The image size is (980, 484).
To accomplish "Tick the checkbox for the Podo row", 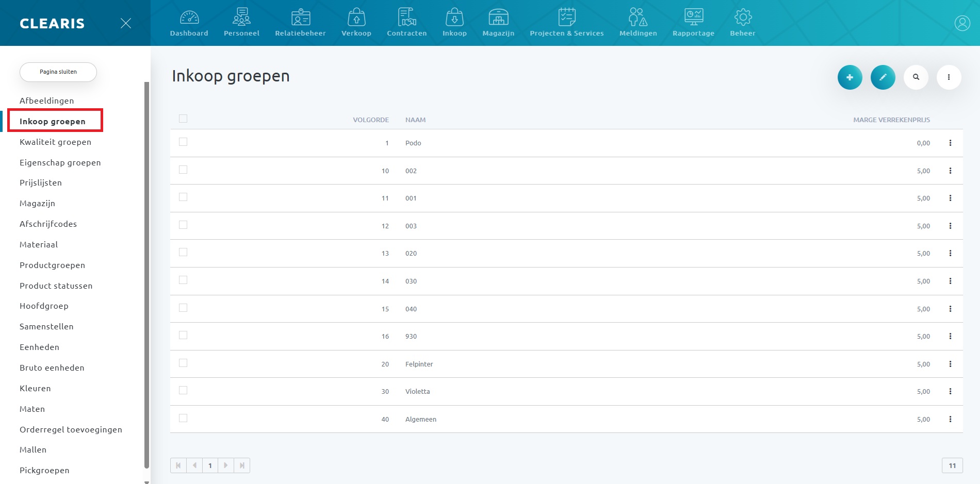I will click(x=183, y=142).
